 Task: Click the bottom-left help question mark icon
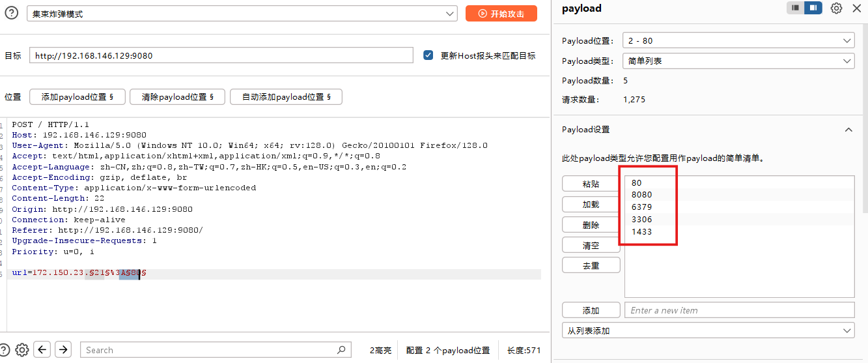[x=5, y=349]
